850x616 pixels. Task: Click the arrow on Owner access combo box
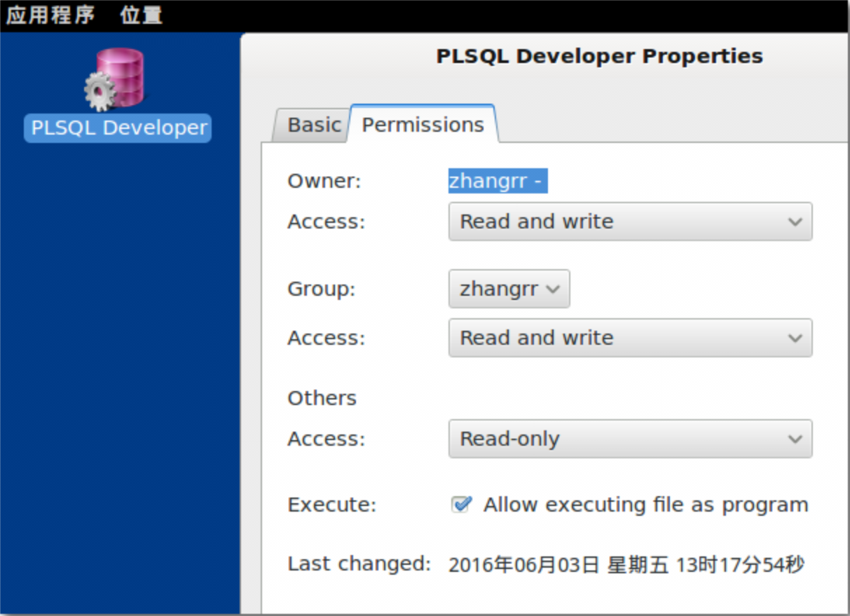point(795,221)
